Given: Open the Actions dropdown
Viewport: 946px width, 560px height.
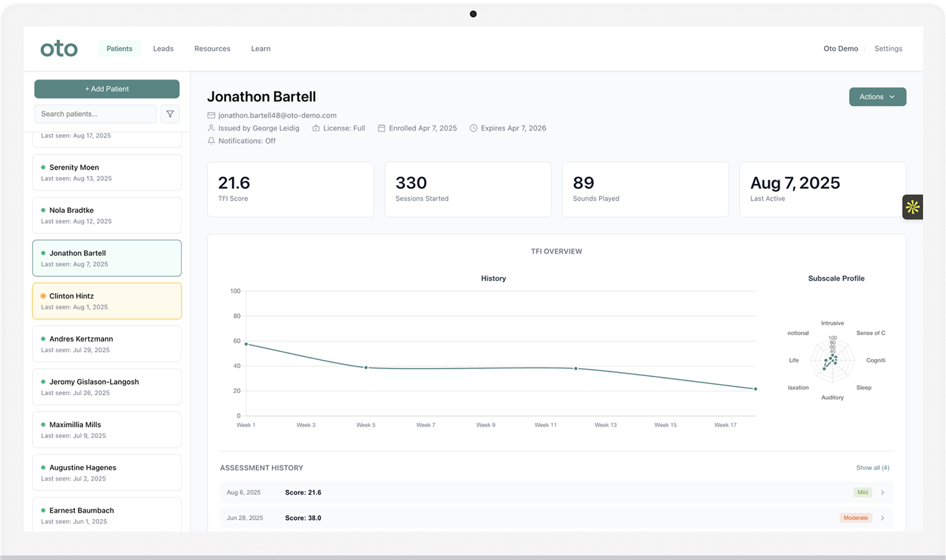Looking at the screenshot, I should [878, 97].
